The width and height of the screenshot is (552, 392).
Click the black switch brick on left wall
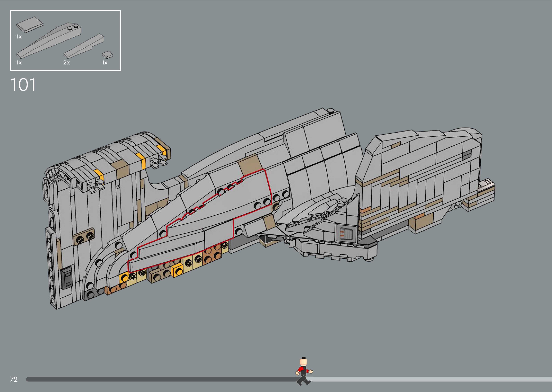coord(67,278)
